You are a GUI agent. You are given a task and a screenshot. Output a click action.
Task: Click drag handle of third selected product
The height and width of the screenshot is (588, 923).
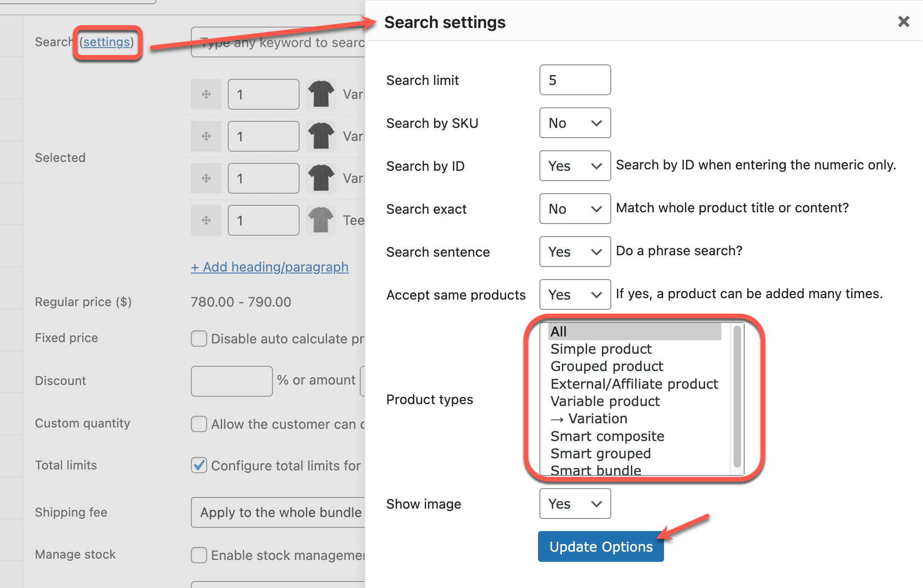(x=206, y=178)
